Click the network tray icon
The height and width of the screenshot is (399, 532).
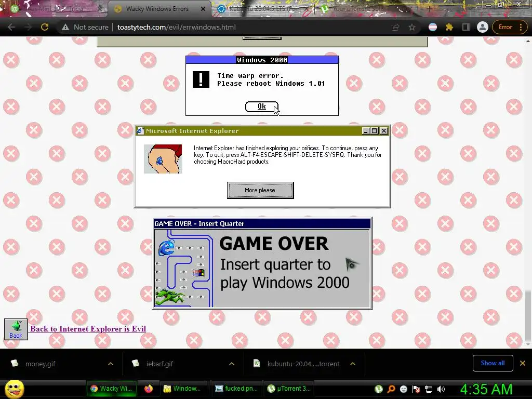tap(429, 389)
